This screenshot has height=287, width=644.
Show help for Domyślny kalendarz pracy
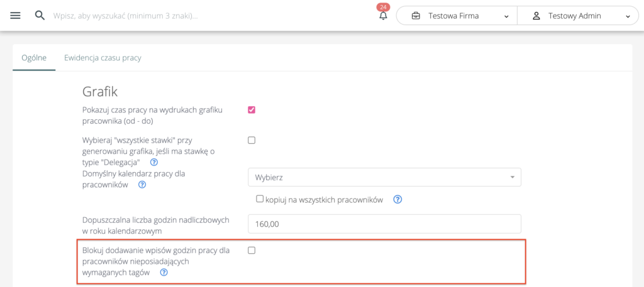(x=142, y=185)
